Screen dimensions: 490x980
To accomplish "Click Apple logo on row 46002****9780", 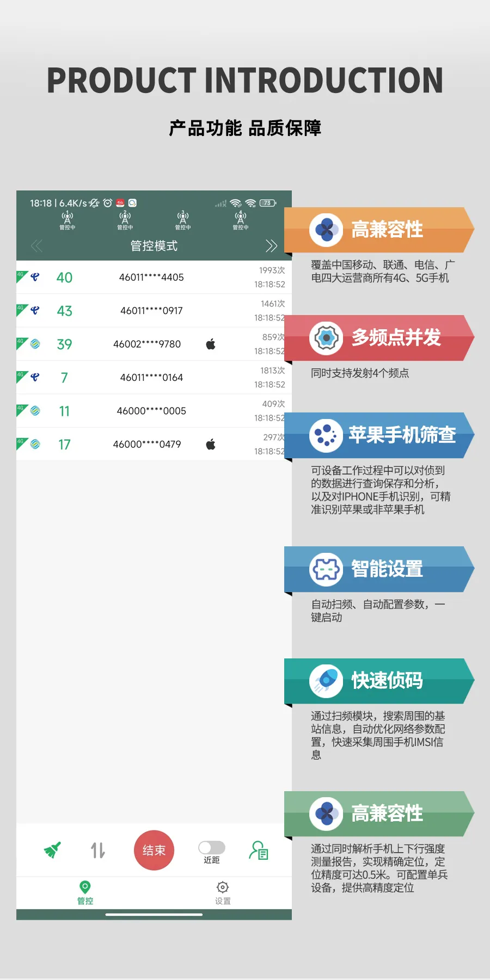I will click(x=211, y=344).
